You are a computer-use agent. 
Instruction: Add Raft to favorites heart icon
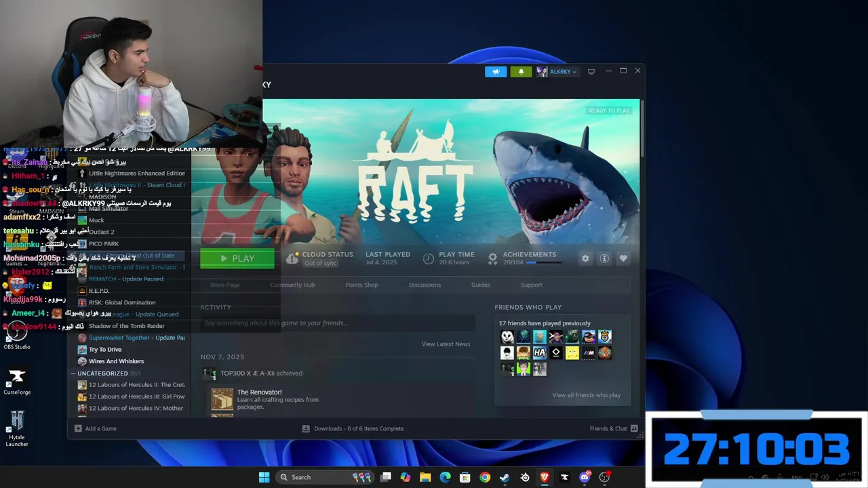(x=623, y=258)
